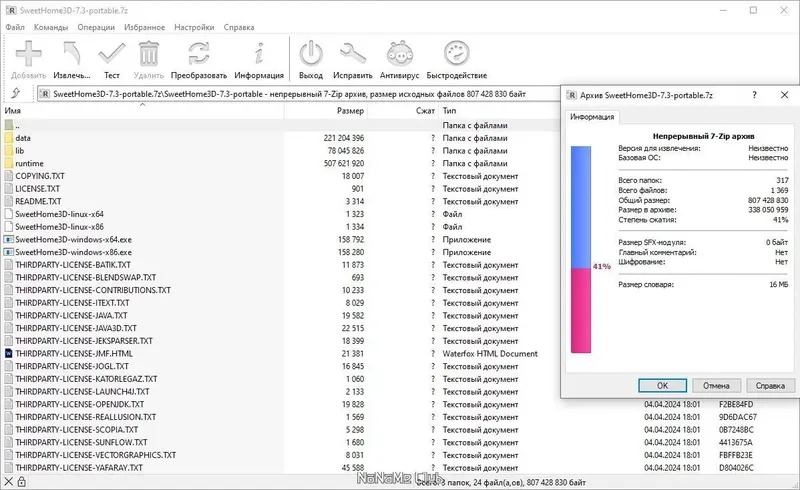The height and width of the screenshot is (490, 800).
Task: Open the Справка menu
Action: [239, 27]
